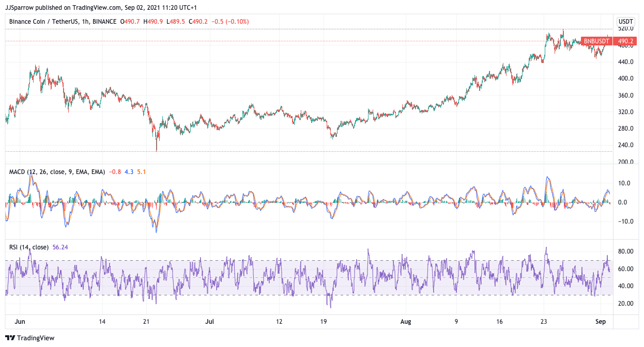Viewport: 644px width, 347px height.
Task: Click the 19 date label on time axis
Action: 324,322
